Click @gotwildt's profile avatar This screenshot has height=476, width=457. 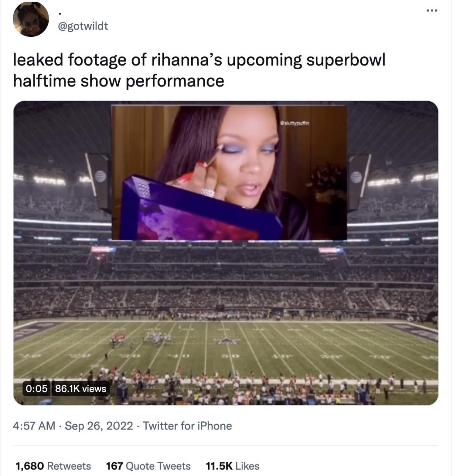click(x=31, y=17)
